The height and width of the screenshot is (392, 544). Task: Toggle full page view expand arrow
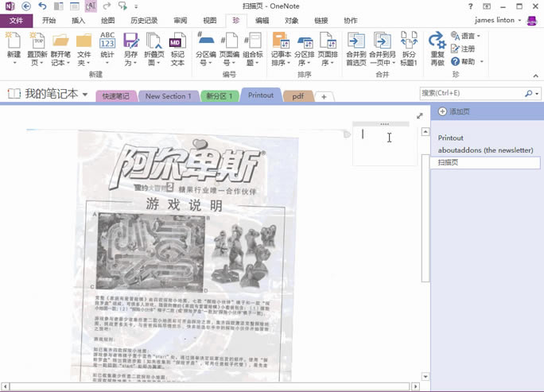(420, 116)
